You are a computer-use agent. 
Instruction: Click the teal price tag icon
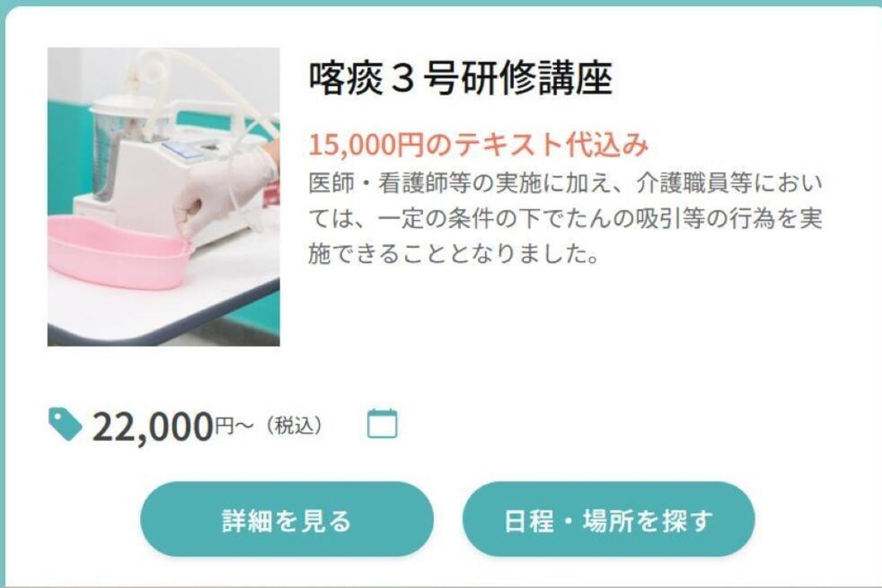(x=65, y=424)
